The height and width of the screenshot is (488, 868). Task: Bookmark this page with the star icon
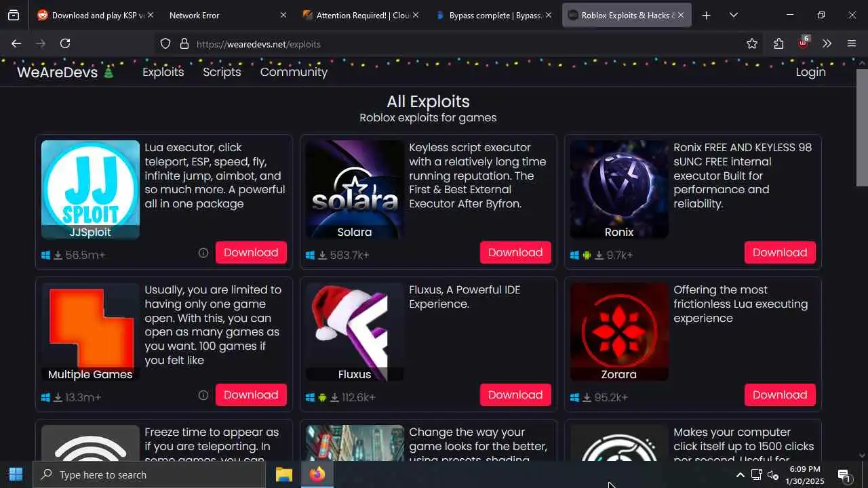752,43
